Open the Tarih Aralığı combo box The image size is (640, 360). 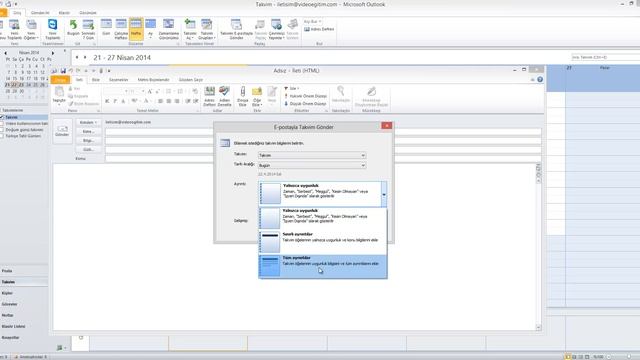[312, 165]
